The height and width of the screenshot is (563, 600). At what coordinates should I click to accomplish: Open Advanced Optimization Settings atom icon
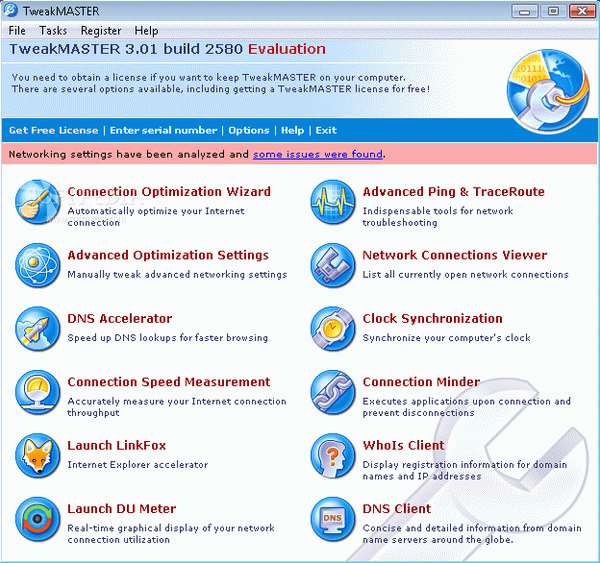pos(38,265)
